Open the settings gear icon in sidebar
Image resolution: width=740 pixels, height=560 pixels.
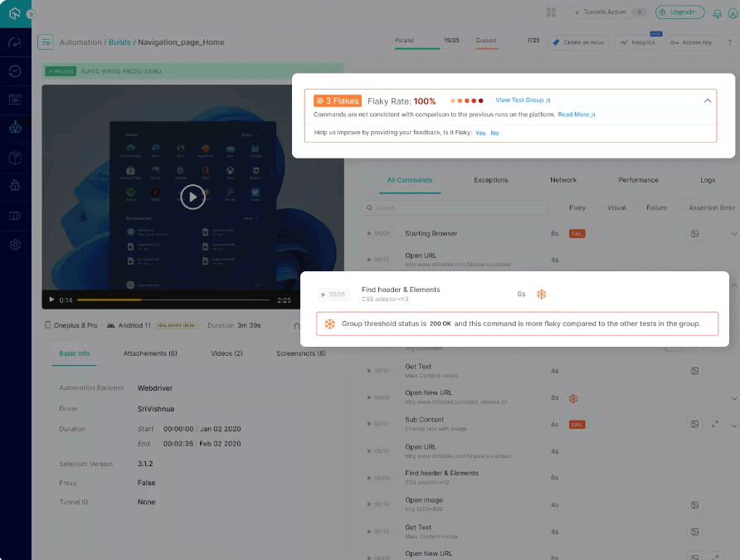point(15,245)
